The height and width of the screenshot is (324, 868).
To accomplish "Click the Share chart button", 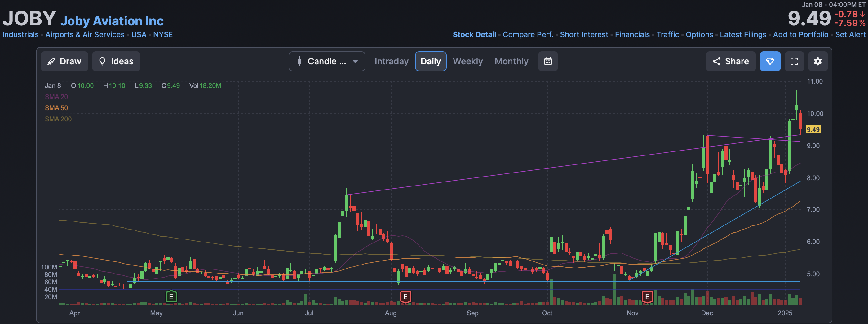I will (731, 61).
